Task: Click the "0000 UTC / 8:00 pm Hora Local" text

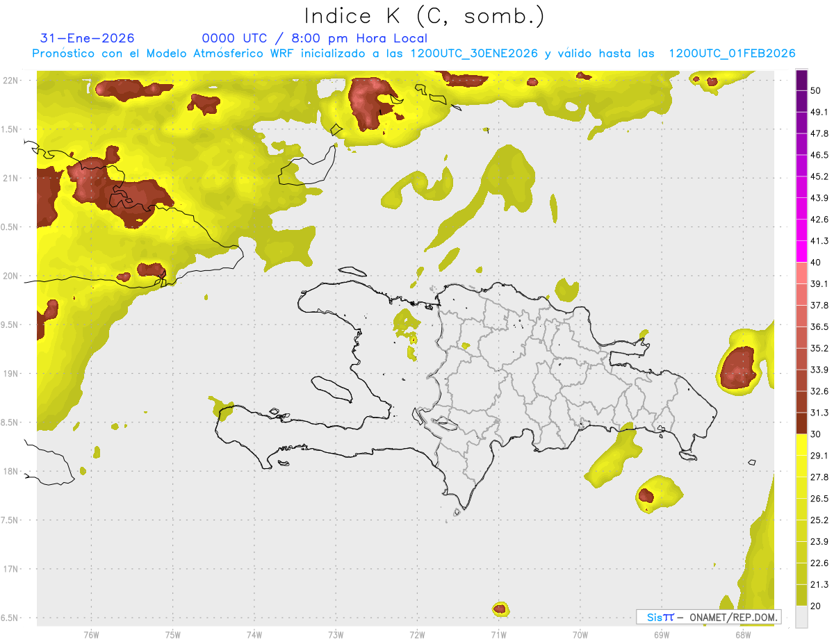Action: [315, 38]
